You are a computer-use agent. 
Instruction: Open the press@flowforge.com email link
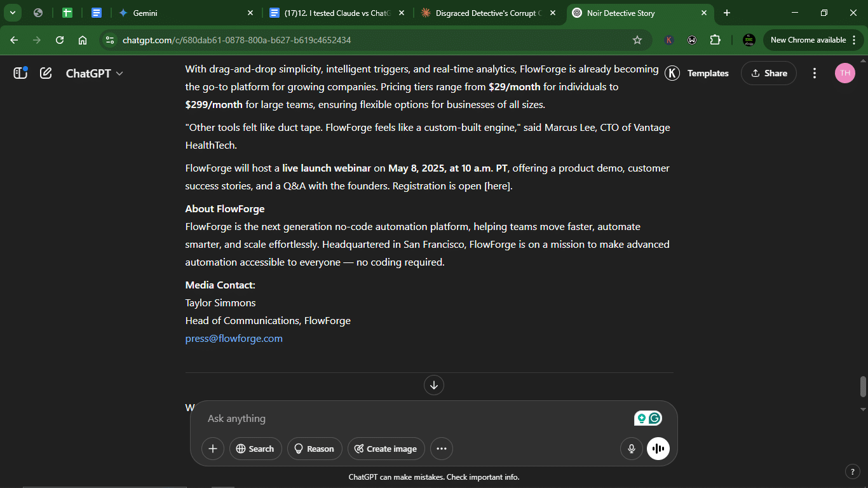coord(234,339)
